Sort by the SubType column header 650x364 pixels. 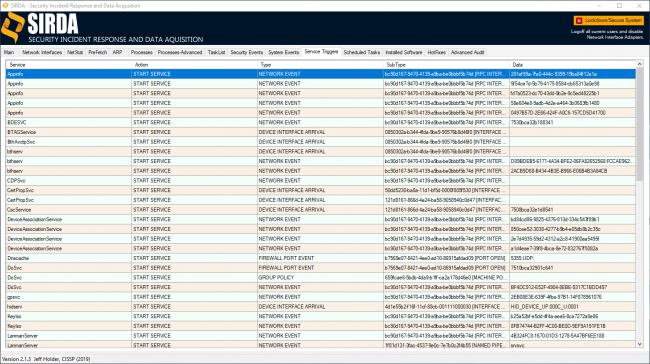(446, 65)
